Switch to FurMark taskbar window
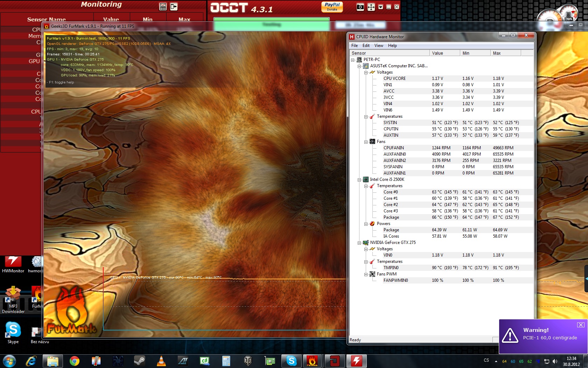Screen dimensions: 588x368 pos(313,361)
